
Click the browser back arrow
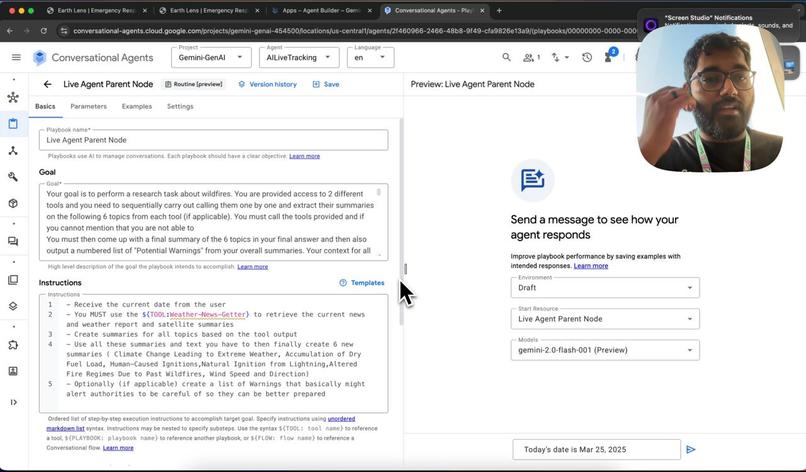[x=10, y=31]
